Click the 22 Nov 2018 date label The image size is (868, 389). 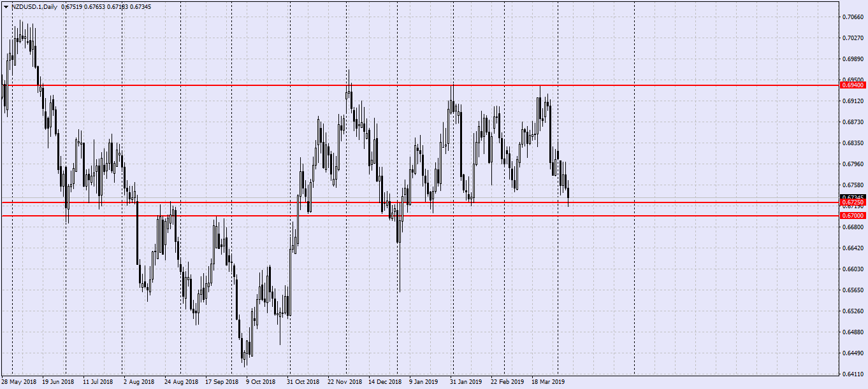point(345,382)
